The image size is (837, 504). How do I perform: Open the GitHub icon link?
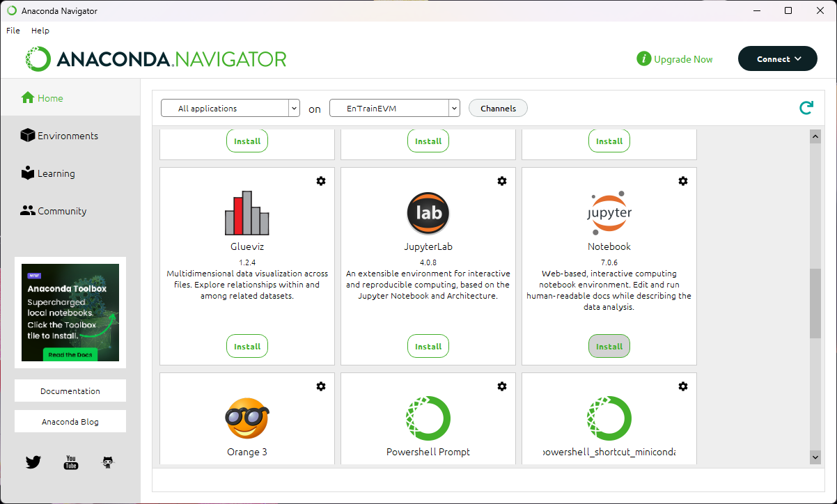107,462
